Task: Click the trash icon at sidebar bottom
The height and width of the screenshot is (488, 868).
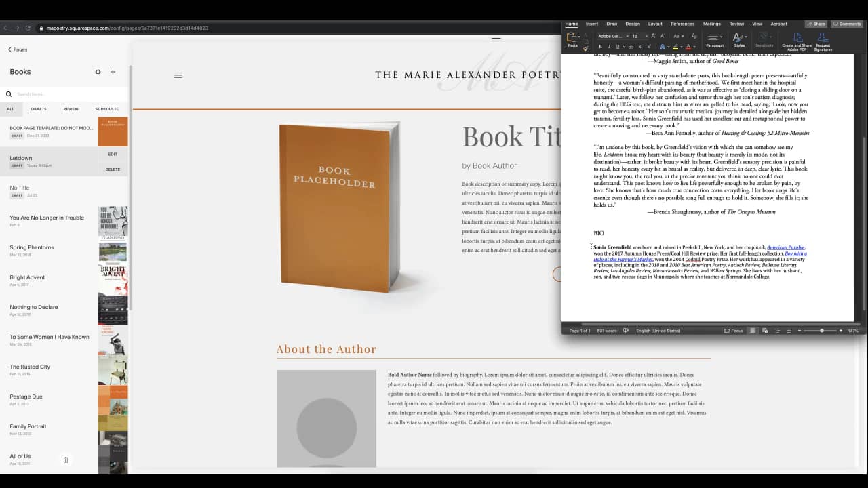Action: (x=66, y=460)
